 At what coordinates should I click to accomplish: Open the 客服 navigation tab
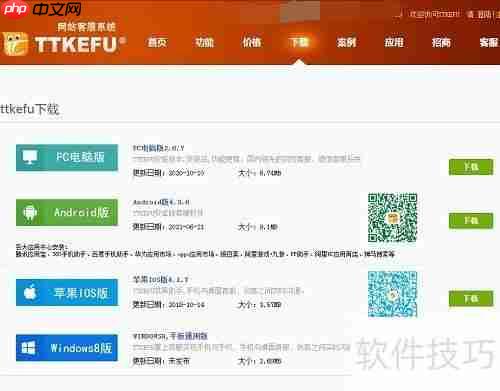tap(489, 43)
